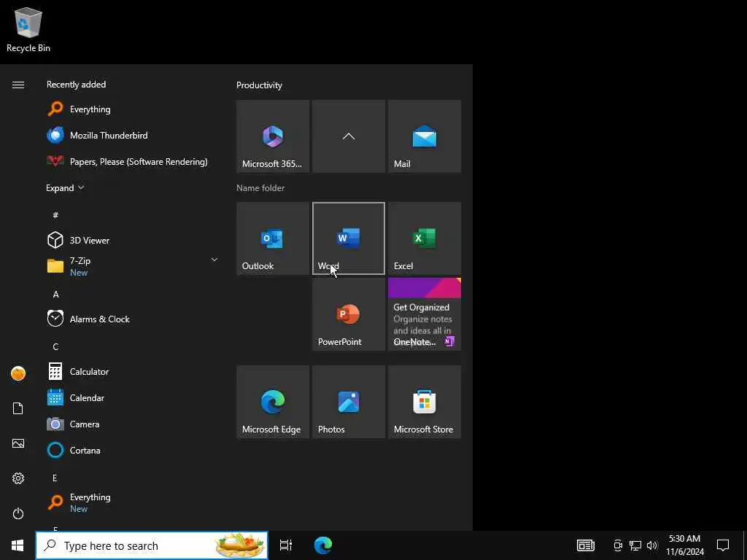Click the Productivity group heading
Screen dimensions: 747x560
[x=259, y=85]
